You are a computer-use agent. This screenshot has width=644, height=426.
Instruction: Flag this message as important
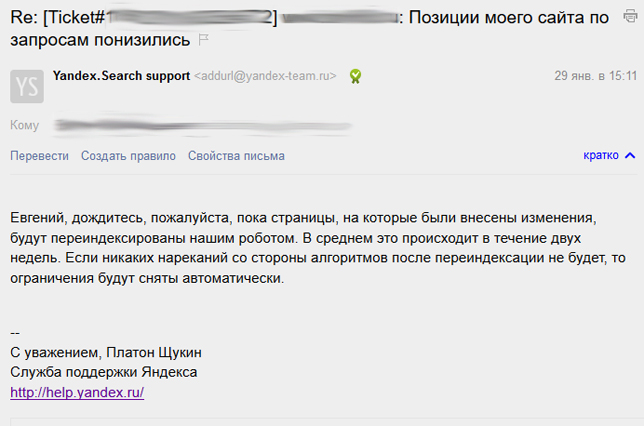tap(203, 39)
